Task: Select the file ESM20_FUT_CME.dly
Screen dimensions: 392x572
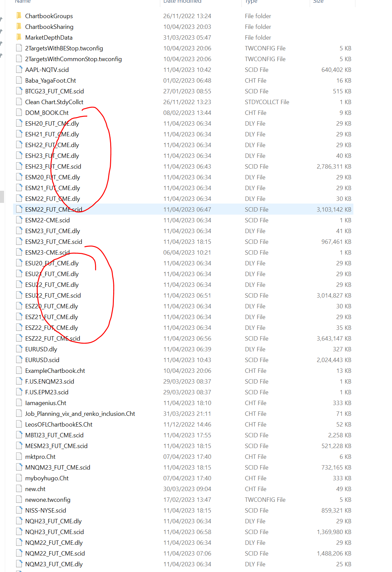Action: point(52,177)
